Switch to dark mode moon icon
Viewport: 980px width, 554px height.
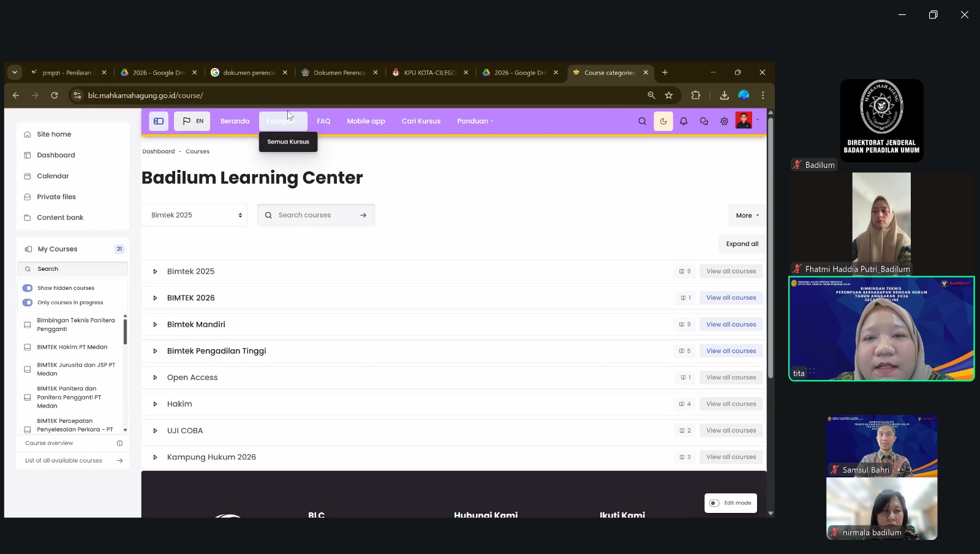(x=663, y=121)
